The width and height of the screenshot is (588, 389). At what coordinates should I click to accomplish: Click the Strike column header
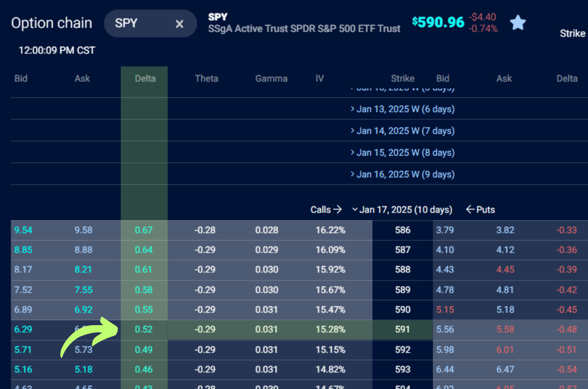point(403,78)
